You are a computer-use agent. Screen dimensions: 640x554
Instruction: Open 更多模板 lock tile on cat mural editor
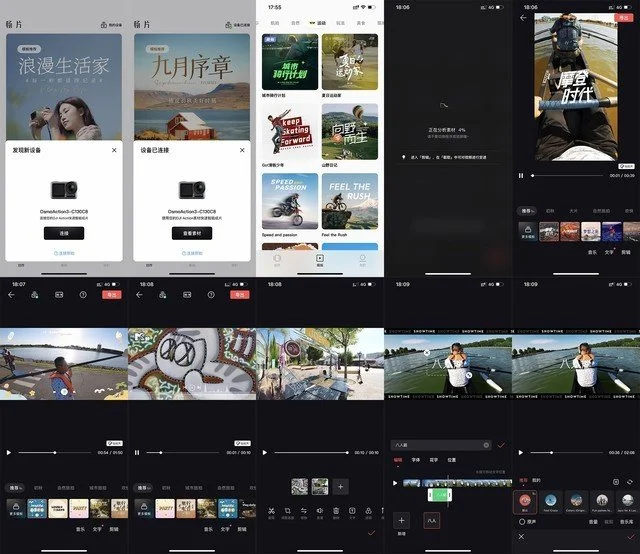pos(144,508)
